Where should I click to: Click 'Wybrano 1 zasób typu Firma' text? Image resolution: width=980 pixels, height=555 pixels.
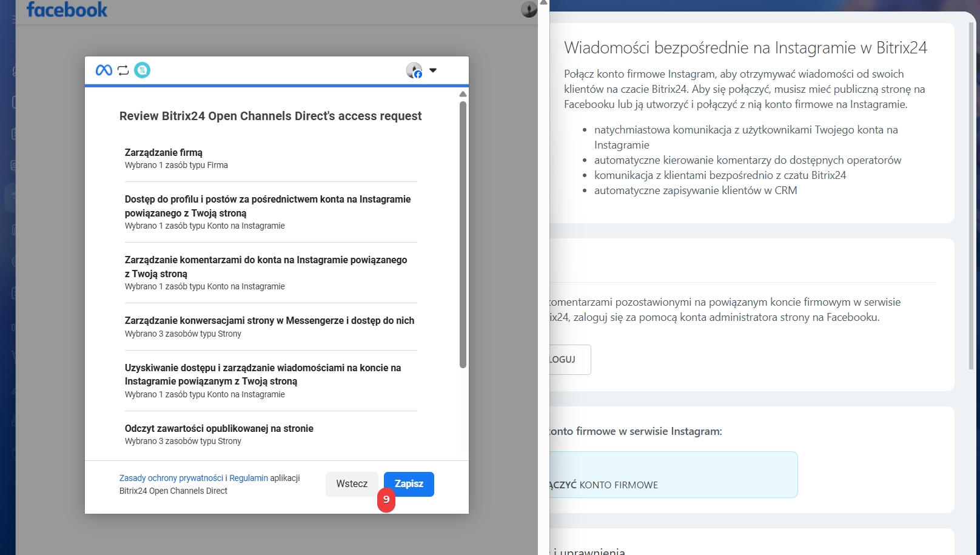click(176, 165)
